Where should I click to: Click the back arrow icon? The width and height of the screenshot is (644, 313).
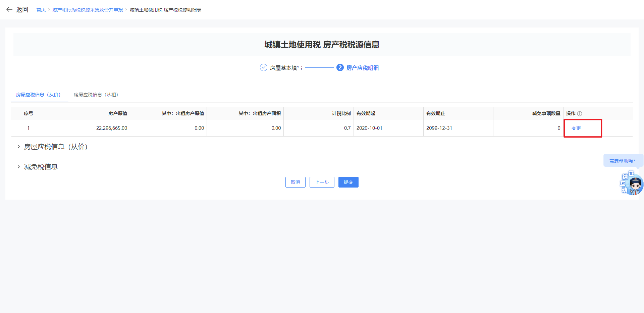point(9,10)
